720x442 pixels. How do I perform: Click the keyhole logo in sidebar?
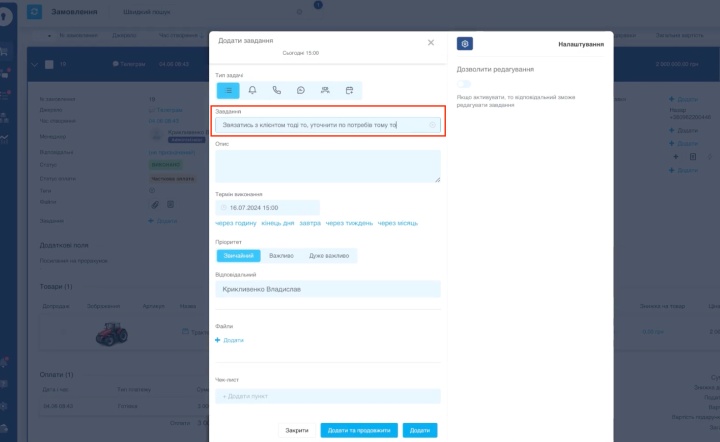pyautogui.click(x=4, y=17)
